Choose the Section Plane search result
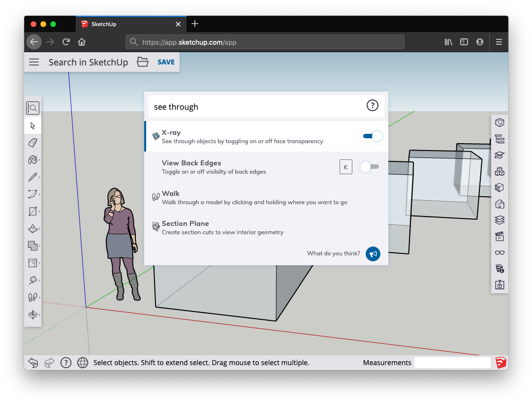Viewport: 532px width, 403px height. point(266,228)
